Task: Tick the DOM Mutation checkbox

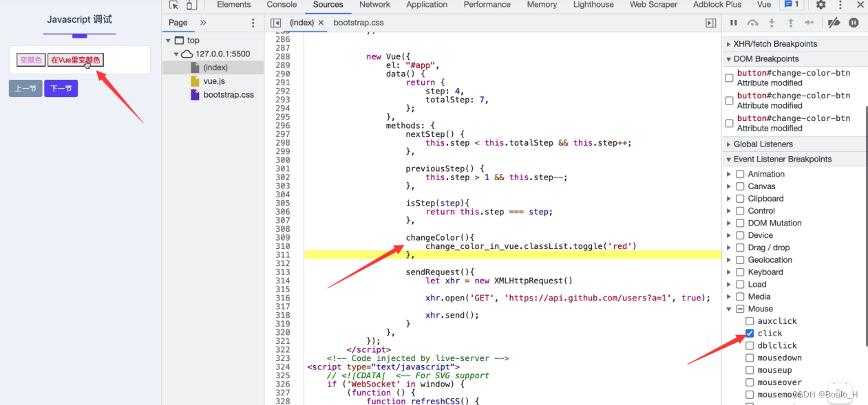Action: click(x=740, y=223)
